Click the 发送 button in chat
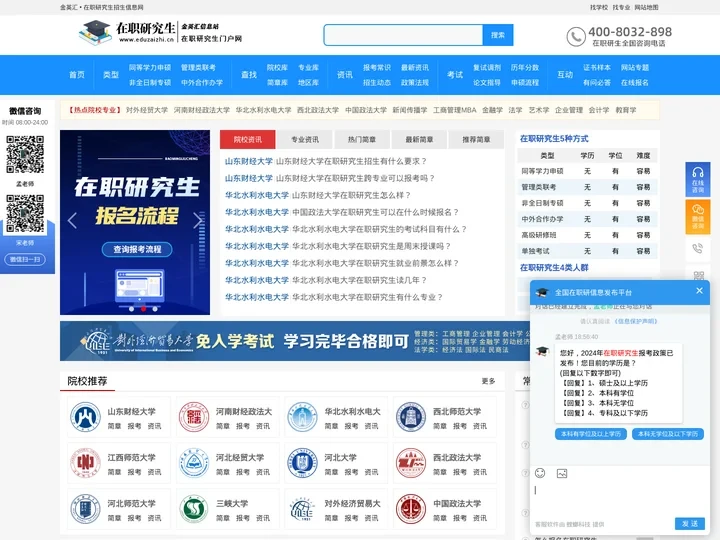Screen dimensions: 720x540 (690, 523)
